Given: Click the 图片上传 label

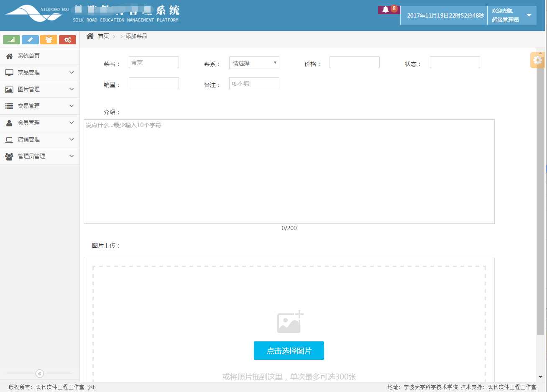Looking at the screenshot, I should [x=106, y=246].
